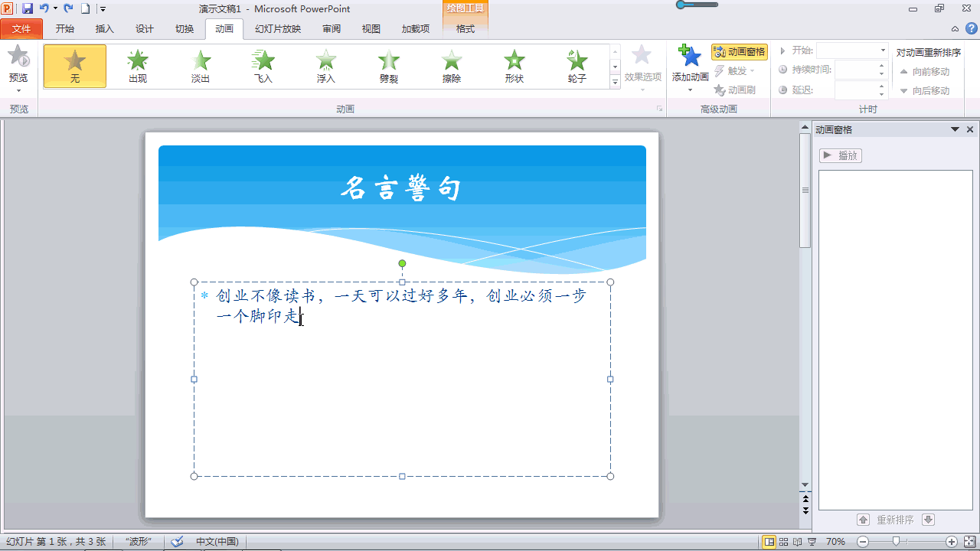The height and width of the screenshot is (551, 980).
Task: Click Zoom In plus on the zoom slider
Action: click(951, 541)
